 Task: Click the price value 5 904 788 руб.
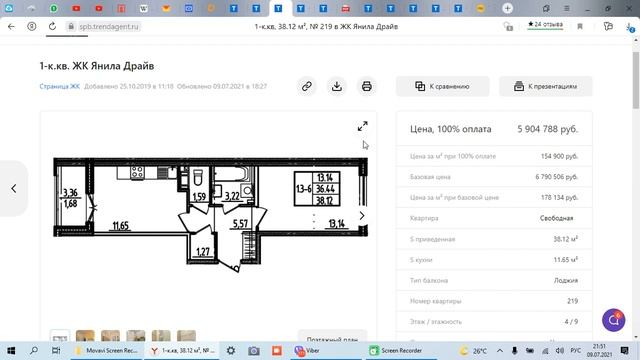coord(547,129)
